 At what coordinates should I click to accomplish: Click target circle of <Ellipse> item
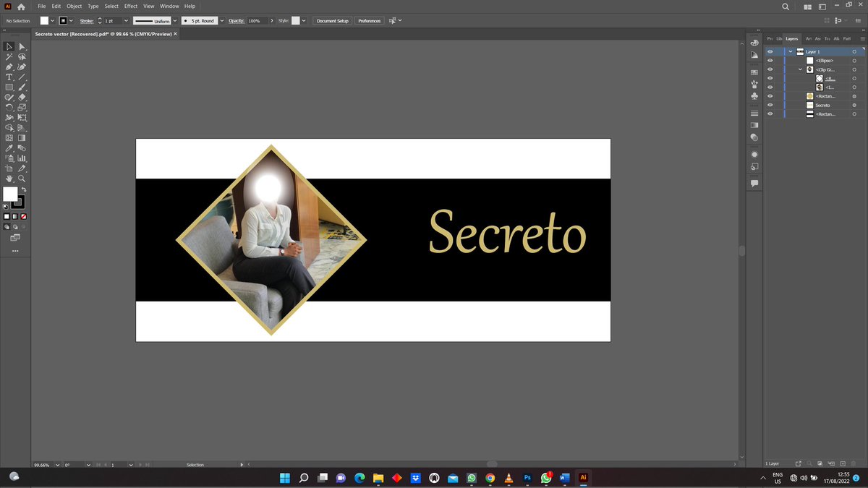click(854, 61)
